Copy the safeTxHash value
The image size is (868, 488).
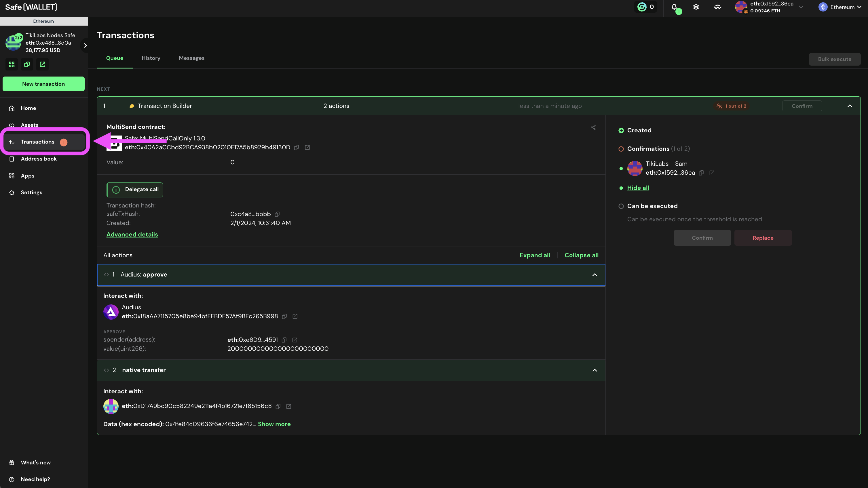pyautogui.click(x=277, y=214)
